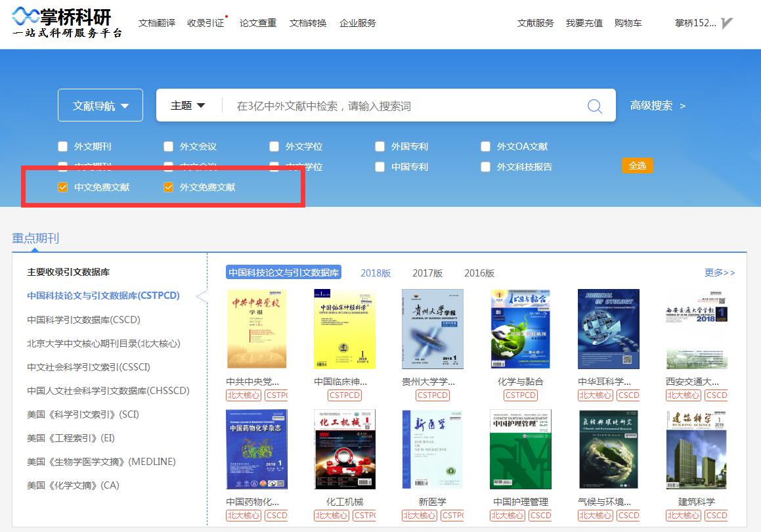Open the 气候与环境研究 journal cover
Image resolution: width=761 pixels, height=532 pixels.
click(609, 449)
